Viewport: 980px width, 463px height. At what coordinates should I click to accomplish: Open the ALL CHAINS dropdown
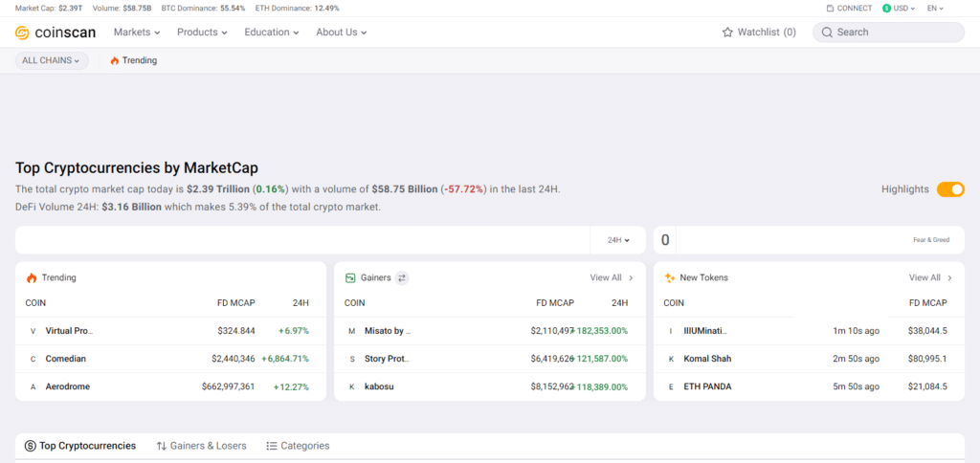(x=52, y=60)
